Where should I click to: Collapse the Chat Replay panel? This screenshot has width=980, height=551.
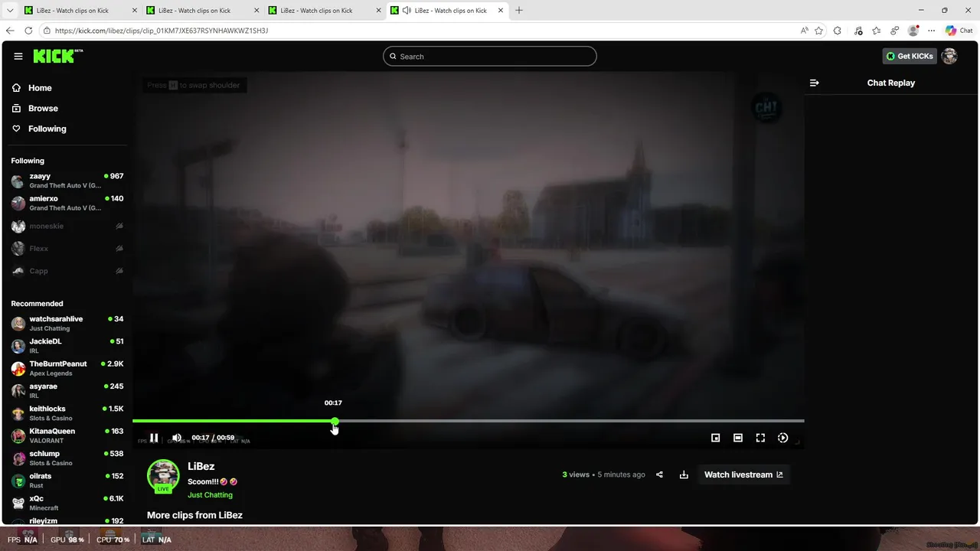coord(814,83)
